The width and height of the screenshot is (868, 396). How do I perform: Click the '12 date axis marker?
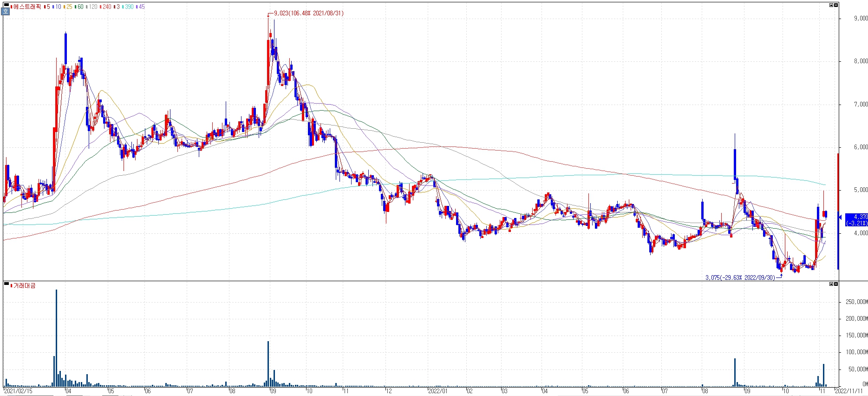tap(389, 391)
